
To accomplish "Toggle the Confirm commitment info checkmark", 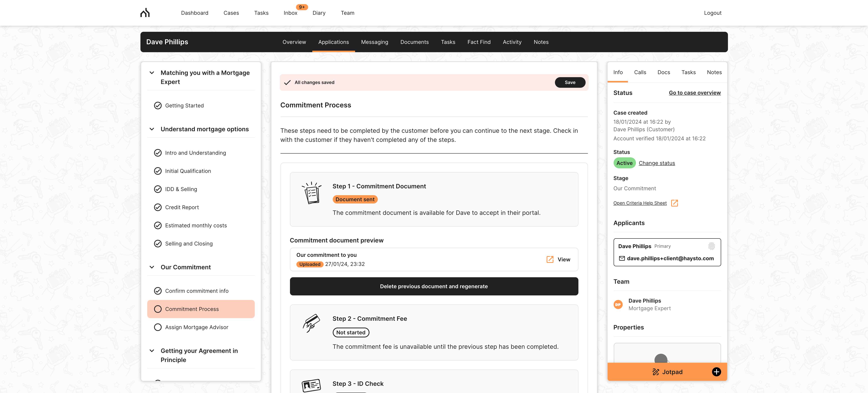I will (158, 291).
